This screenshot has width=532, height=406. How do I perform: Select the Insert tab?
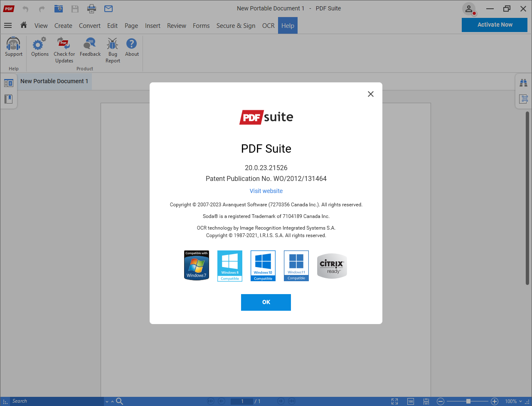coord(153,26)
